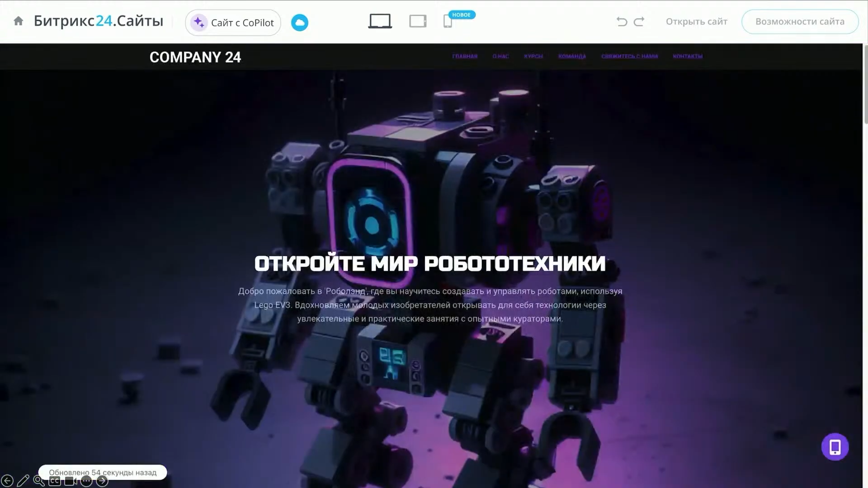Go to next slide arrow
Screen dimensions: 868x488
click(103, 481)
